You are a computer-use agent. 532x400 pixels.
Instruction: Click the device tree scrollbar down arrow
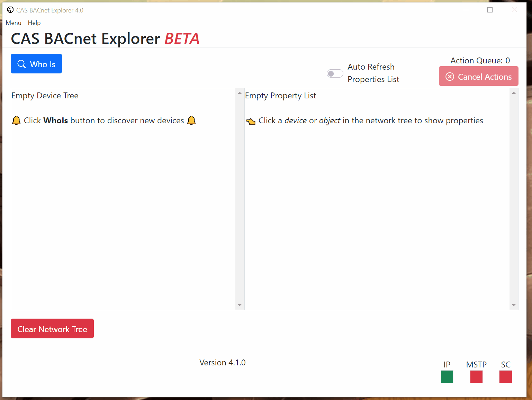pos(240,305)
